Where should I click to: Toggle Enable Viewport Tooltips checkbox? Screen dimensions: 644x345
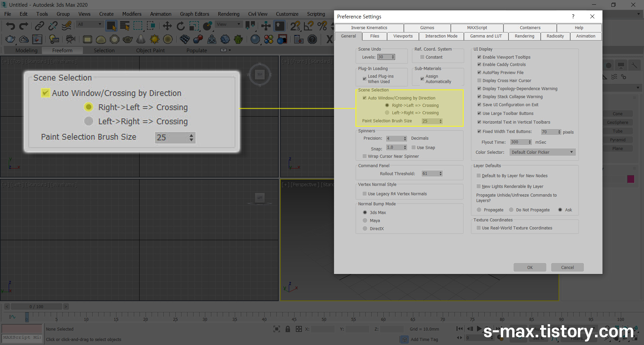point(479,57)
